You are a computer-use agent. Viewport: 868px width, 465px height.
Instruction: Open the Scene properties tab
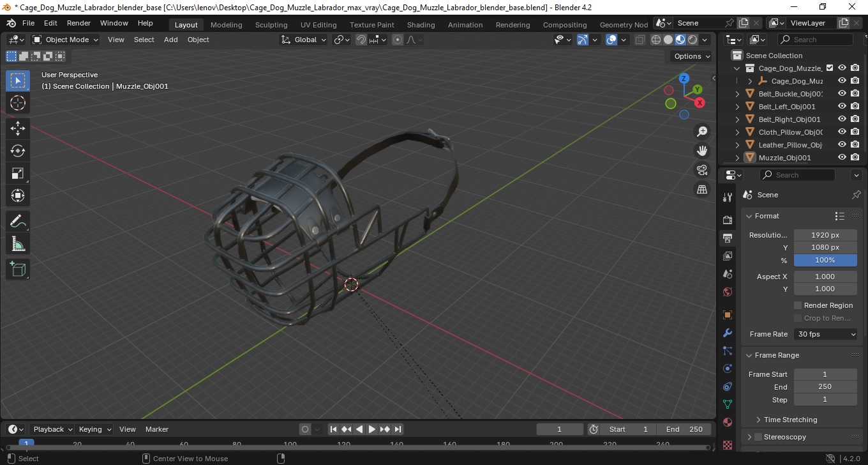pyautogui.click(x=728, y=273)
